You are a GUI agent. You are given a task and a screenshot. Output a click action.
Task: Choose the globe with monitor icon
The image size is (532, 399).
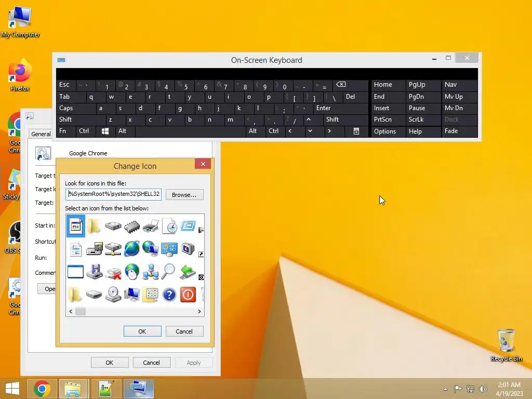(x=151, y=249)
